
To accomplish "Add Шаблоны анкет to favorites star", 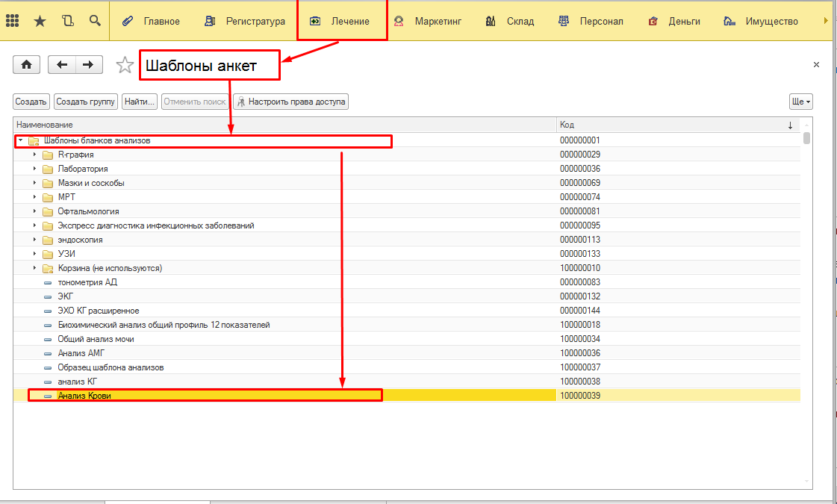I will [x=124, y=66].
